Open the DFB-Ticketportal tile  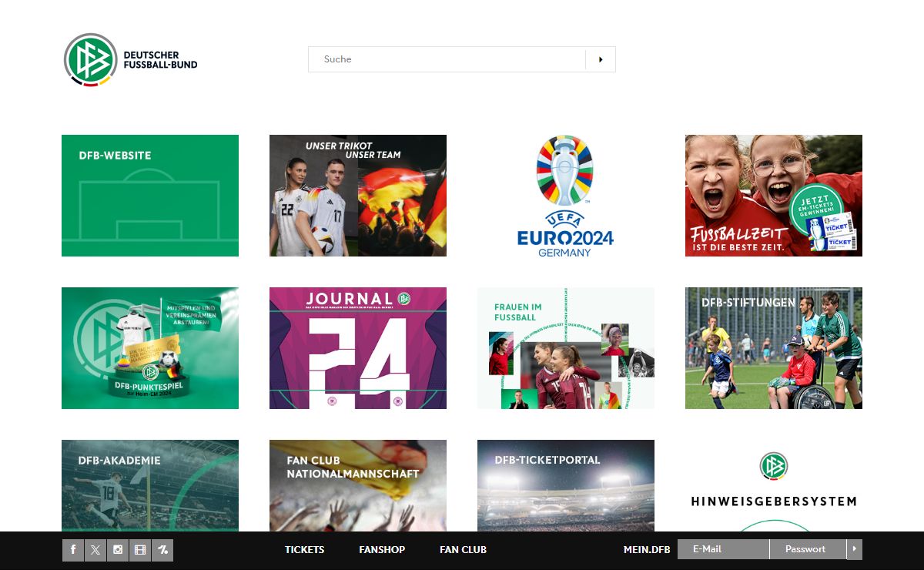coord(566,485)
